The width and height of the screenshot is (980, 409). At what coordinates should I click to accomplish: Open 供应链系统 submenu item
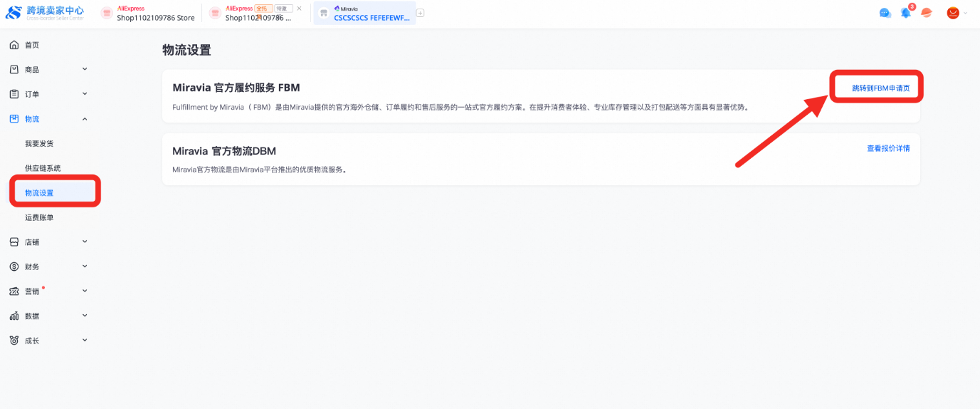(x=43, y=168)
